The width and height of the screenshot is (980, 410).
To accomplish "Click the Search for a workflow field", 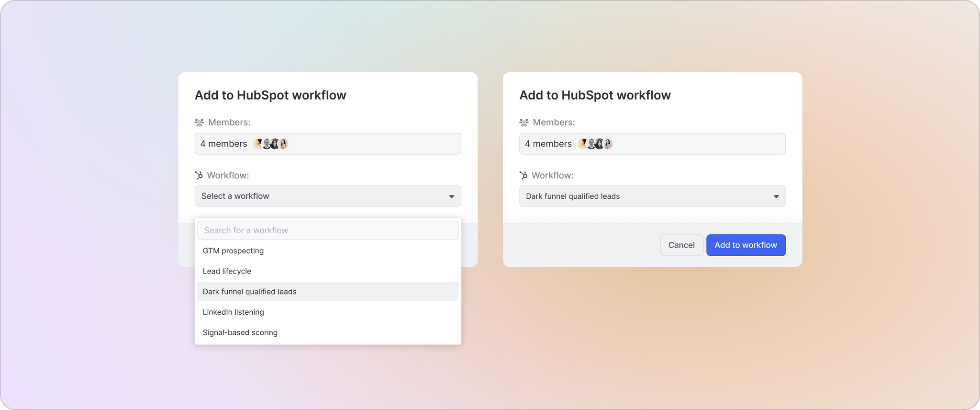I will (x=327, y=230).
